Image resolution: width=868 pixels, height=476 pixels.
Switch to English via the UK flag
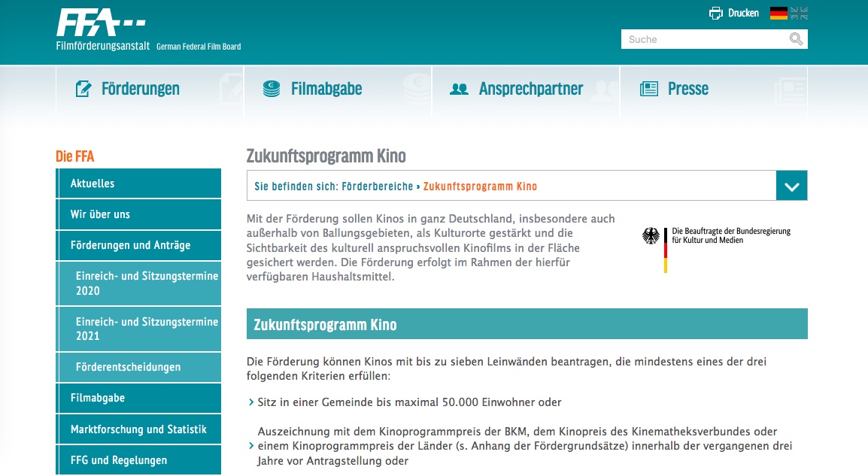click(799, 13)
